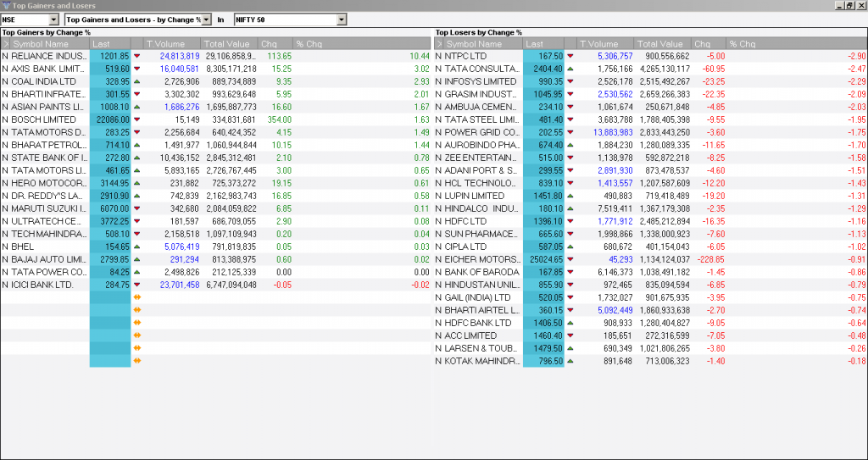Screen dimensions: 868x460
Task: Click the down arrow beside BHARTI AIRTEL price
Action: [x=570, y=311]
